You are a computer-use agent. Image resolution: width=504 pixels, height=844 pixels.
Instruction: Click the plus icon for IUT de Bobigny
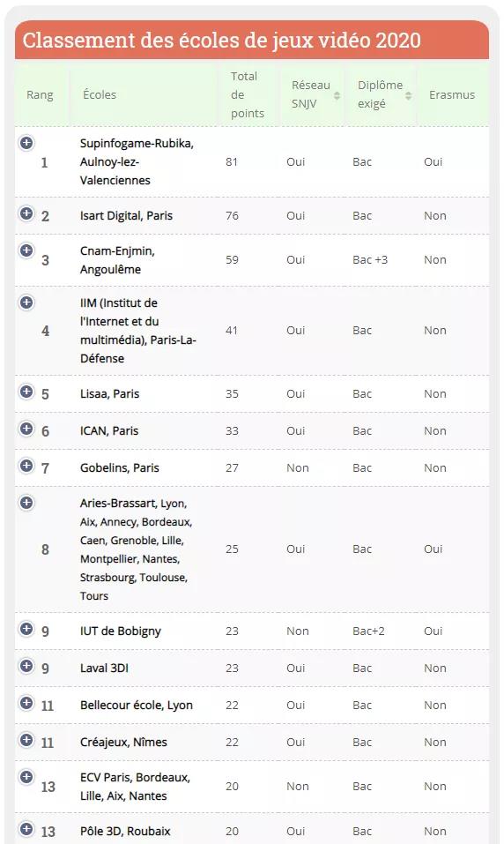pyautogui.click(x=26, y=629)
